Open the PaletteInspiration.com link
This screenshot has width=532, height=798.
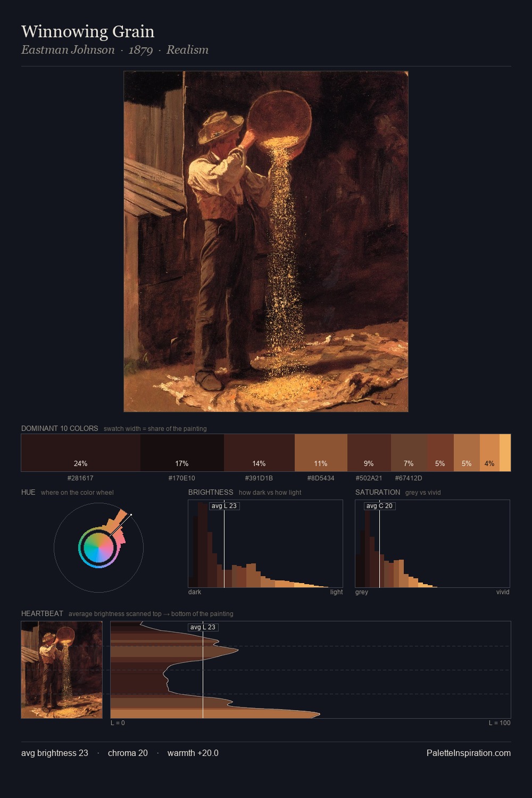(x=469, y=753)
